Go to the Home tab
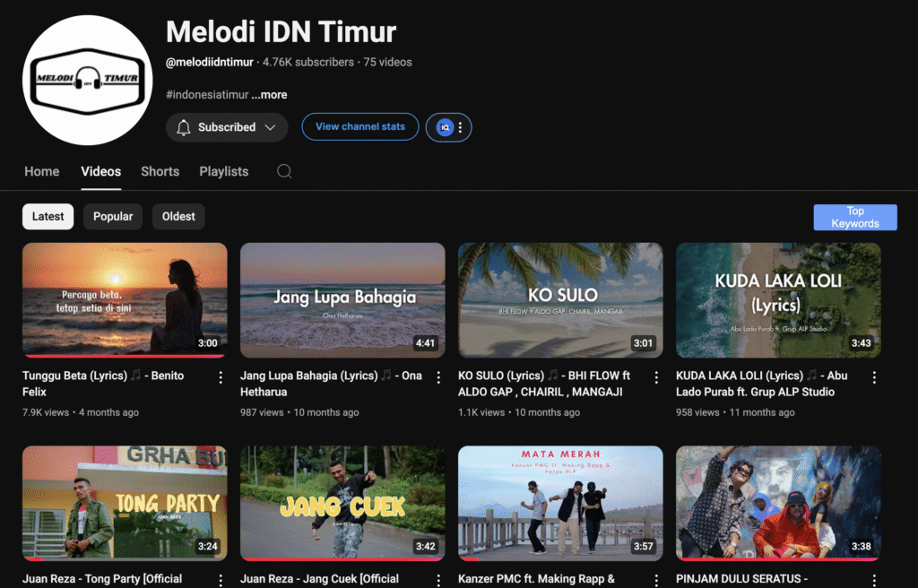This screenshot has width=918, height=588. [x=41, y=171]
